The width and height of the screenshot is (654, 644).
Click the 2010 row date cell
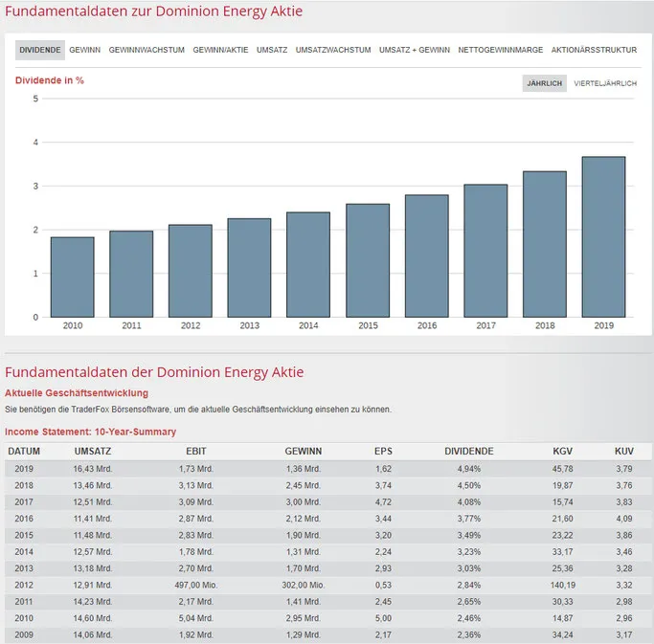(24, 618)
